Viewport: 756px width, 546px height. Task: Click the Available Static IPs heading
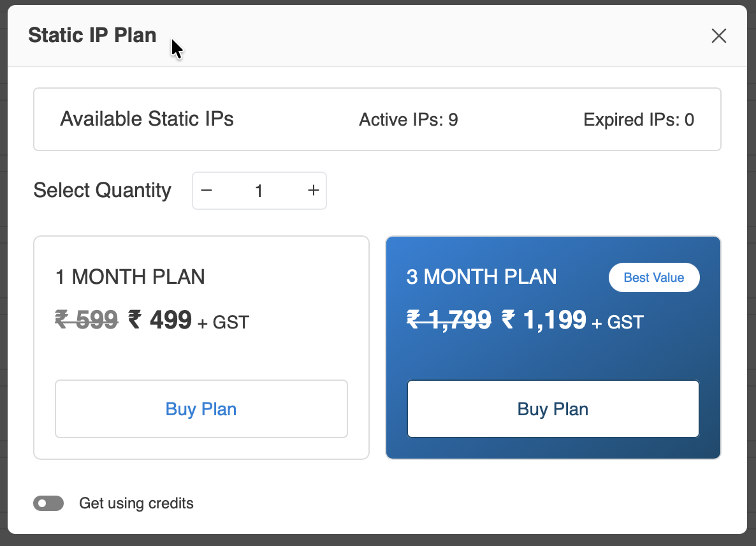[x=147, y=119]
